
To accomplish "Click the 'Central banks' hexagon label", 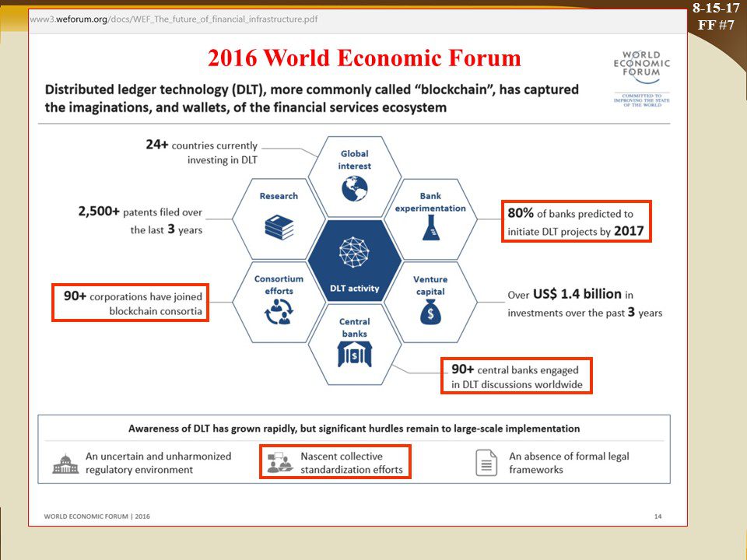I will pyautogui.click(x=355, y=327).
